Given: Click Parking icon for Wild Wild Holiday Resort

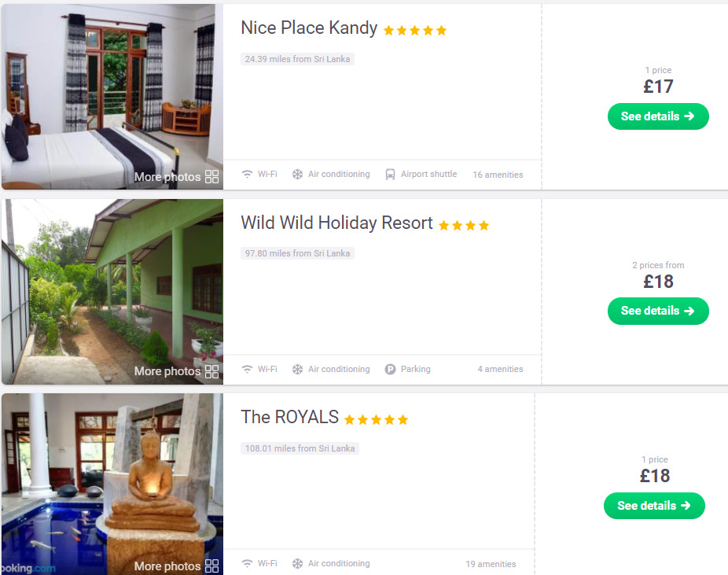Looking at the screenshot, I should 390,369.
